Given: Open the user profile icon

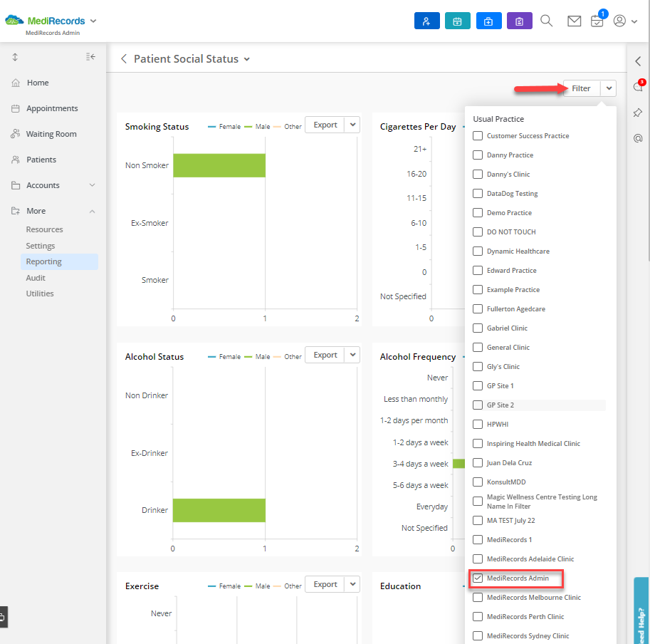Looking at the screenshot, I should click(619, 21).
